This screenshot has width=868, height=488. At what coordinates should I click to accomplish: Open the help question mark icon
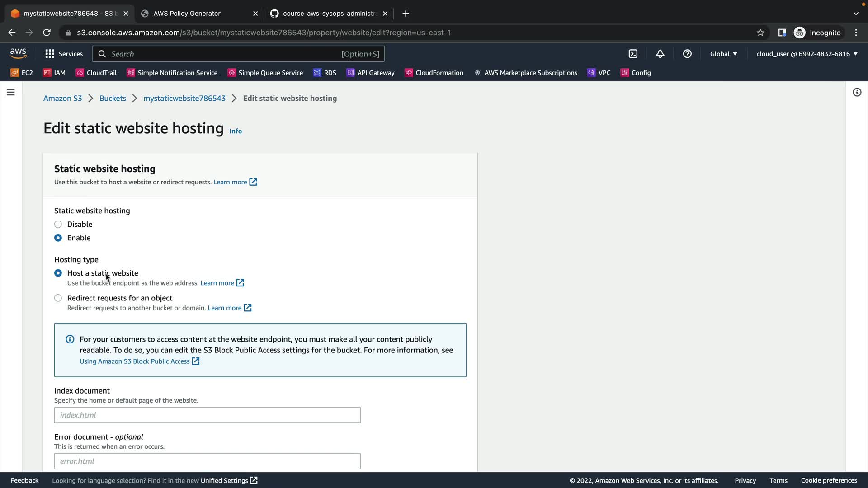687,54
